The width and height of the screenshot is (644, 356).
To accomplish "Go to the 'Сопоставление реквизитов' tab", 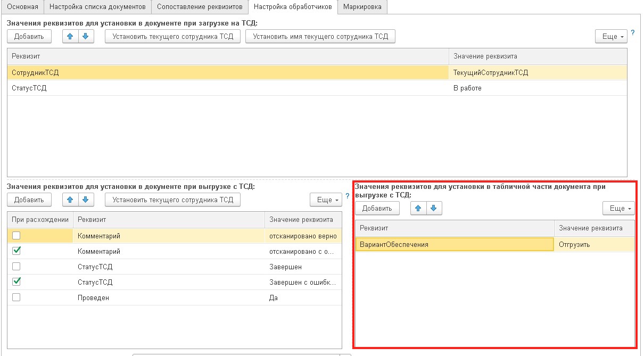I will pyautogui.click(x=200, y=6).
